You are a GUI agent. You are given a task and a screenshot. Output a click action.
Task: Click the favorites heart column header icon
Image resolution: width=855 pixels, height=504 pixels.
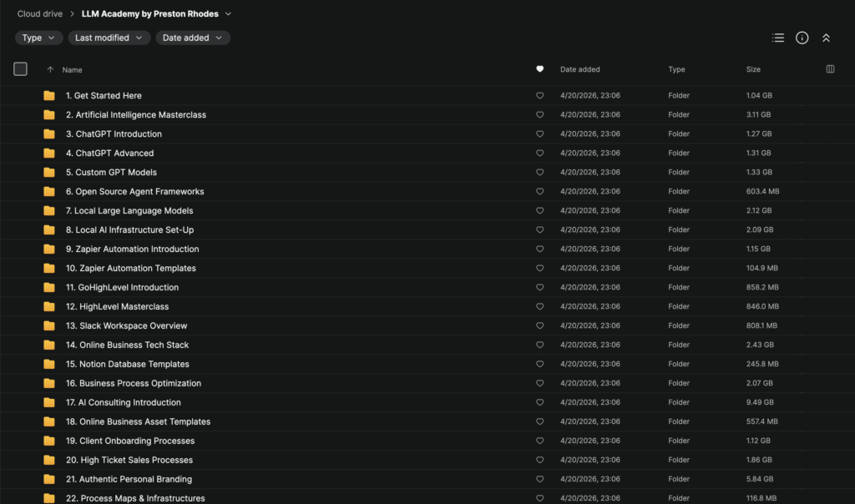(x=539, y=69)
